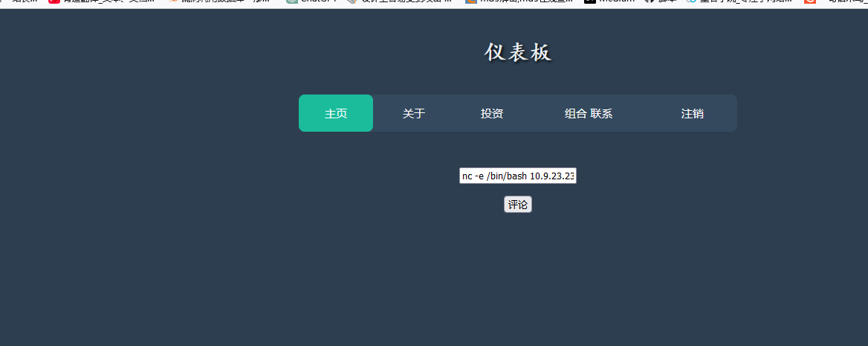The image size is (868, 346).
Task: Open the ChatGPT bookmark
Action: pos(312,2)
